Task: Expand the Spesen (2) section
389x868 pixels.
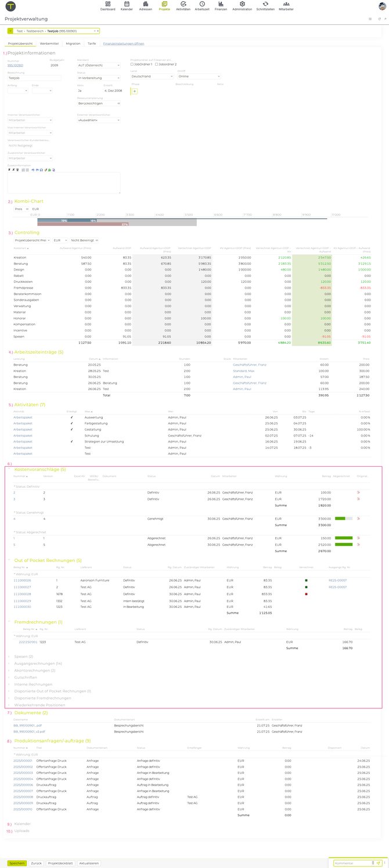Action: (23, 656)
